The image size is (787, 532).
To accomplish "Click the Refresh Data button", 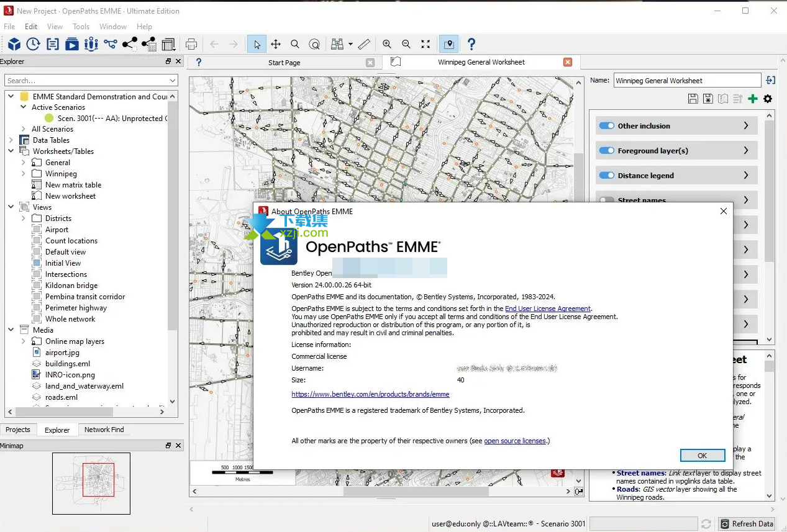I will pos(747,524).
